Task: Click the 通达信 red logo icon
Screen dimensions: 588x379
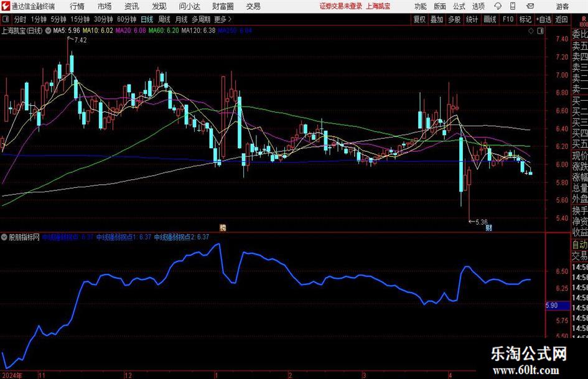Action: coord(6,6)
